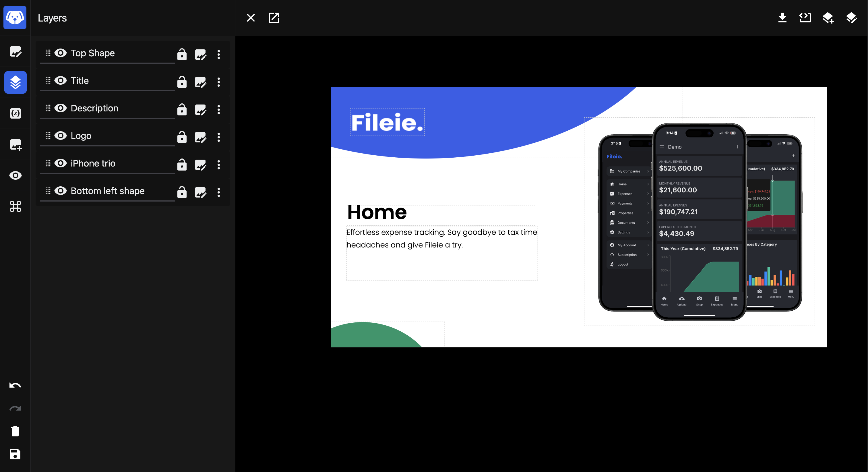This screenshot has width=868, height=472.
Task: Open in new window icon
Action: [x=274, y=18]
